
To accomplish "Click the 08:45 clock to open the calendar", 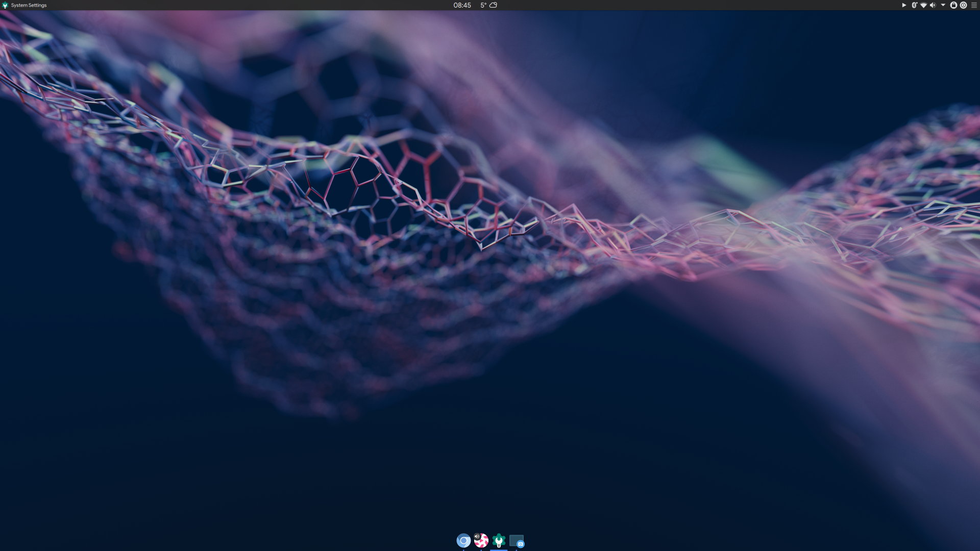I will (461, 5).
